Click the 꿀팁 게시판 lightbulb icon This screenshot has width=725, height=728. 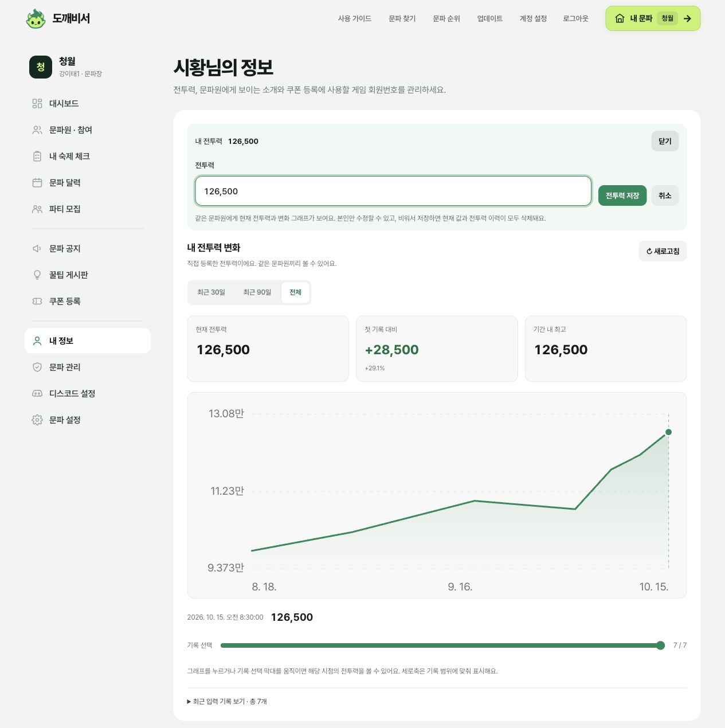(x=37, y=275)
